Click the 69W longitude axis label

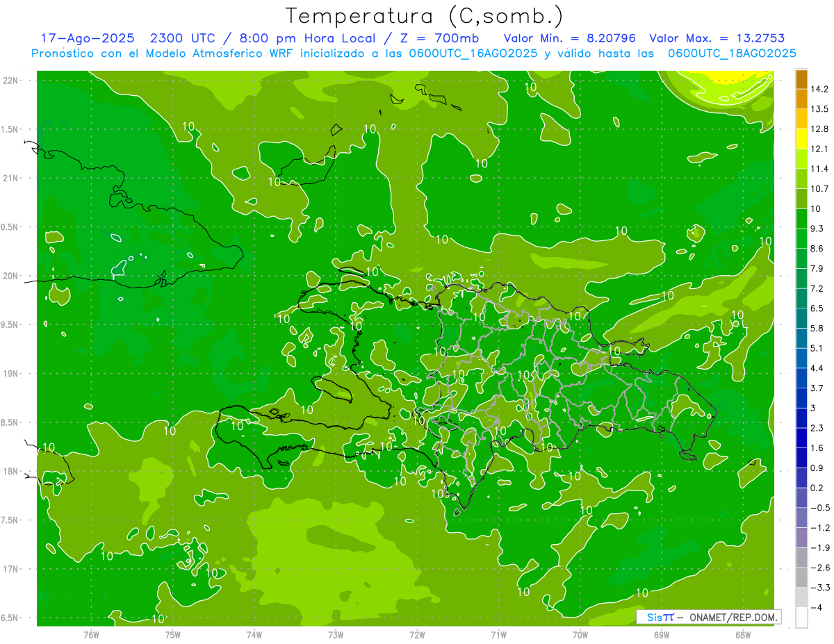(x=661, y=634)
